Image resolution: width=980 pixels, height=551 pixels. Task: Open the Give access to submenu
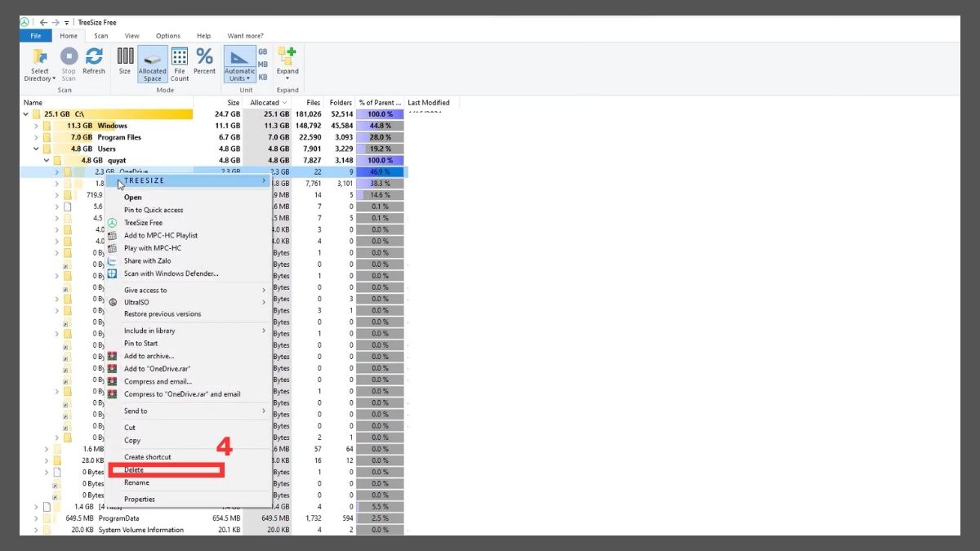point(188,290)
